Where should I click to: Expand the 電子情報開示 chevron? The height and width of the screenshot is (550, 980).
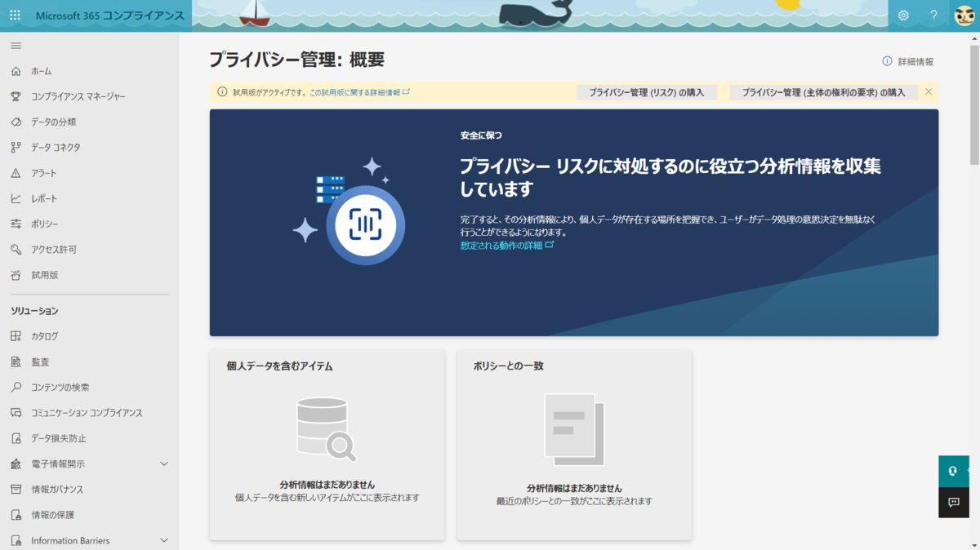pyautogui.click(x=164, y=464)
